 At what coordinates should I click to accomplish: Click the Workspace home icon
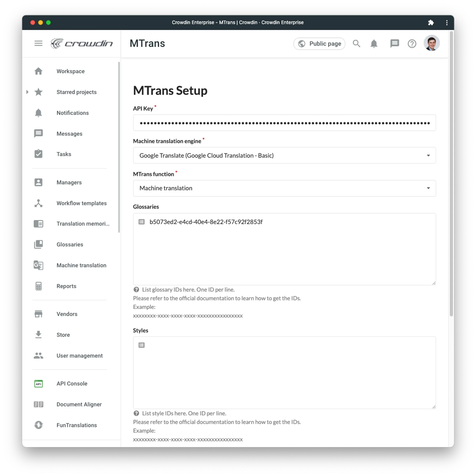(x=38, y=71)
